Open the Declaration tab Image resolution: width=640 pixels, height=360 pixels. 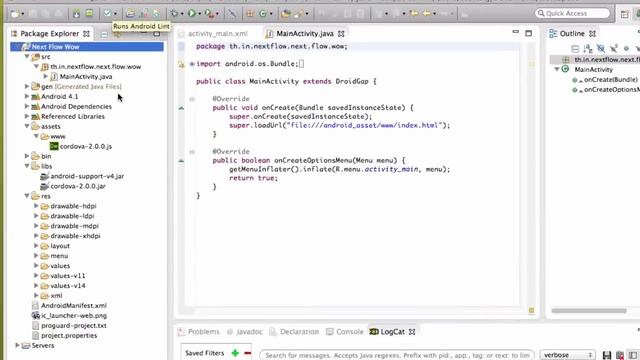tap(294, 332)
